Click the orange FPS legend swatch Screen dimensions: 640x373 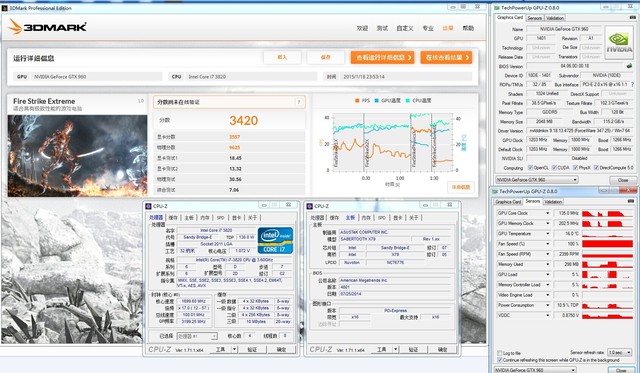[357, 100]
